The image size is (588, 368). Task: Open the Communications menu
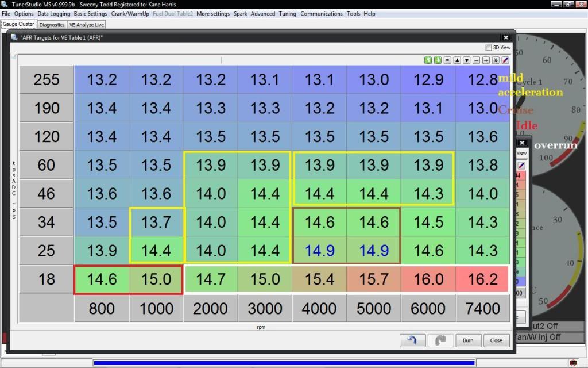coord(322,14)
